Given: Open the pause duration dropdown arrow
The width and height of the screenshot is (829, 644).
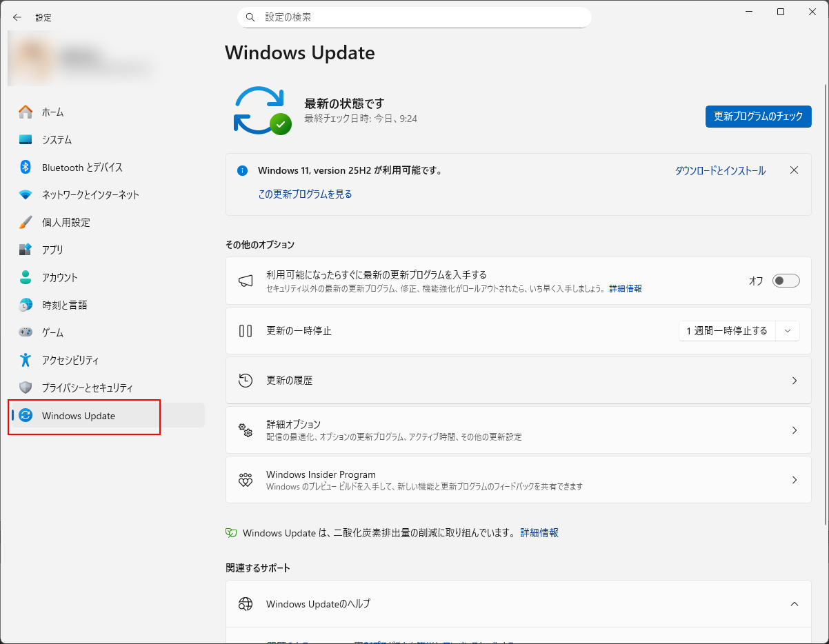Looking at the screenshot, I should (788, 331).
